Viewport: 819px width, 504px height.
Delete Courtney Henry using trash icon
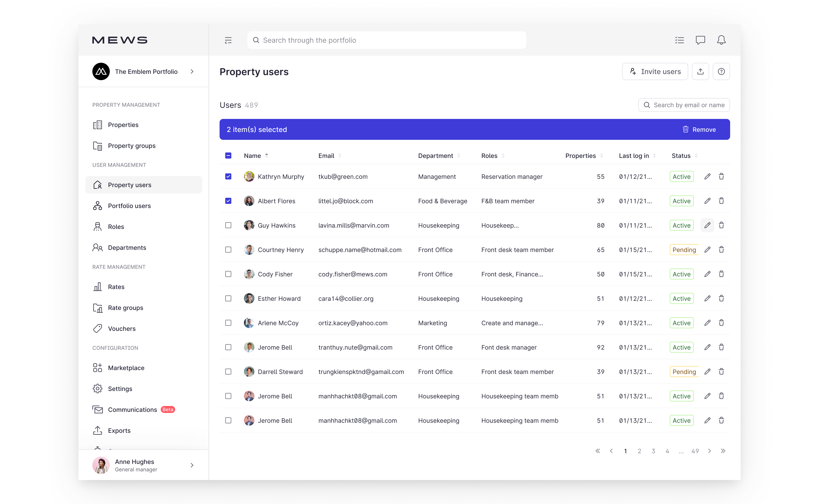pyautogui.click(x=721, y=250)
